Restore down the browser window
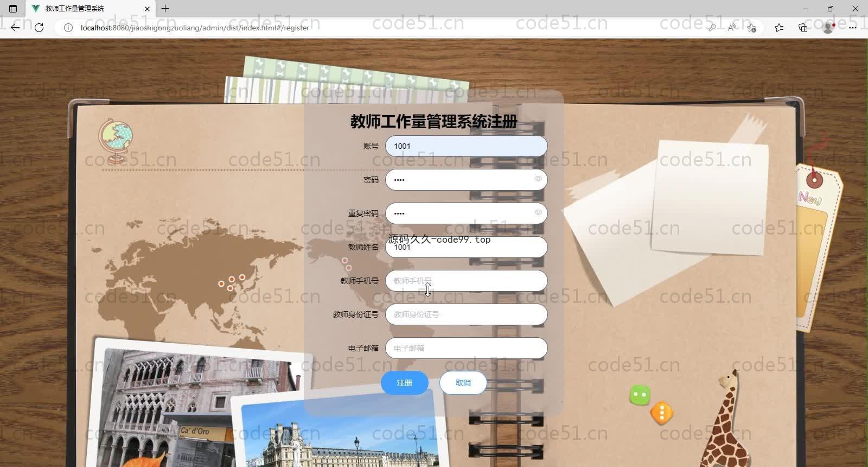The width and height of the screenshot is (868, 467). [831, 9]
